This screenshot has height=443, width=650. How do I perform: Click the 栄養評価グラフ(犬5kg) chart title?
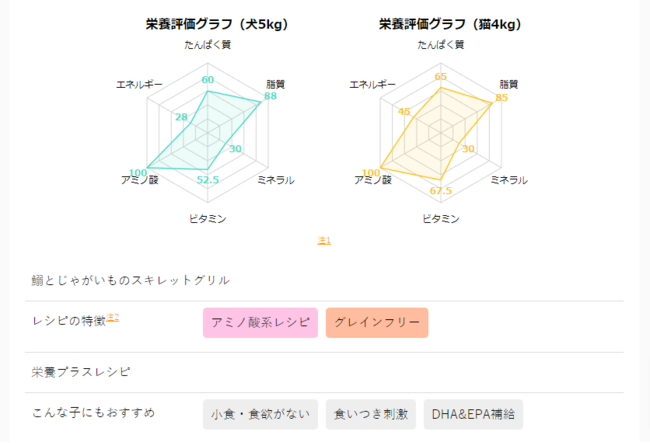216,24
